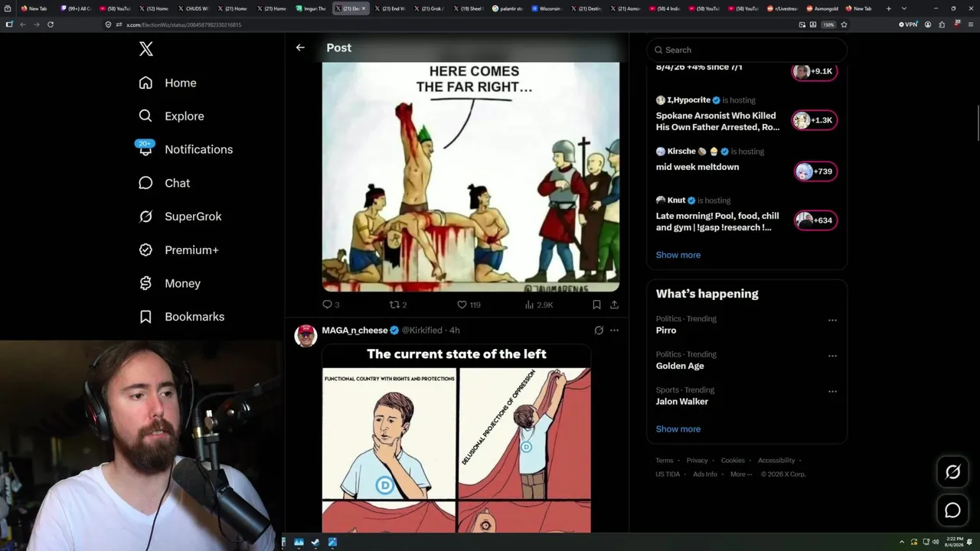Join the I,Hypocrite space with +1.3K listeners
This screenshot has height=551, width=980.
tap(814, 120)
